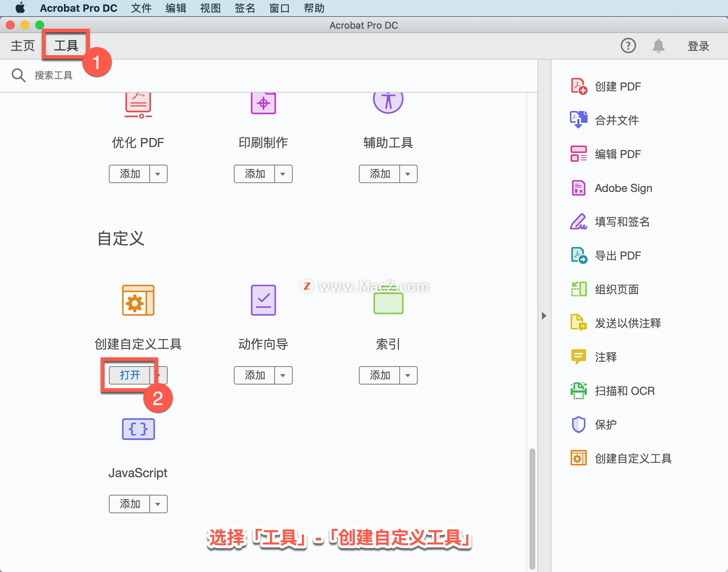Viewport: 728px width, 572px height.
Task: Switch to the 工具 tab
Action: [x=66, y=46]
